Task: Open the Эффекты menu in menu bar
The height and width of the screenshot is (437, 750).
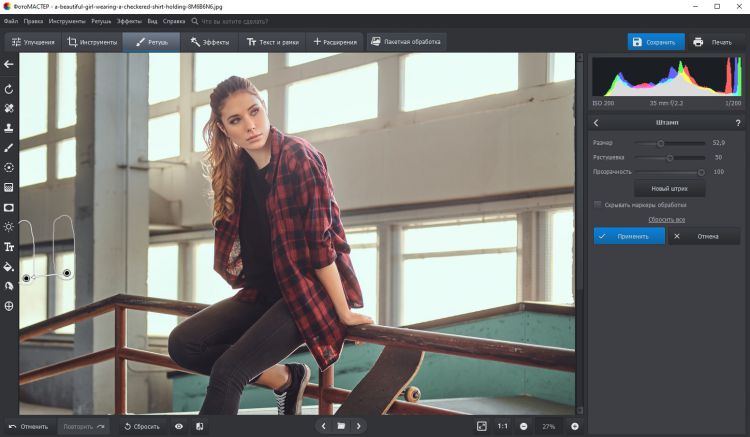Action: 129,20
